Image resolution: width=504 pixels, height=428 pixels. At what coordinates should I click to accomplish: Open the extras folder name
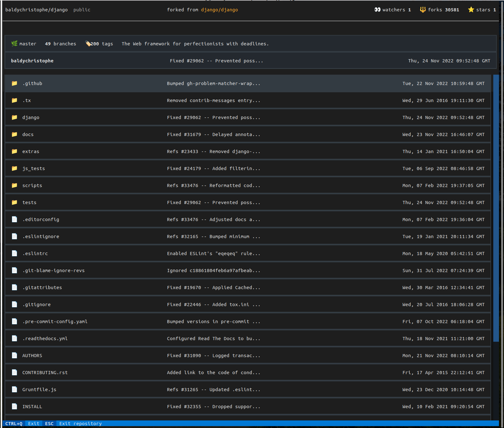click(x=31, y=151)
